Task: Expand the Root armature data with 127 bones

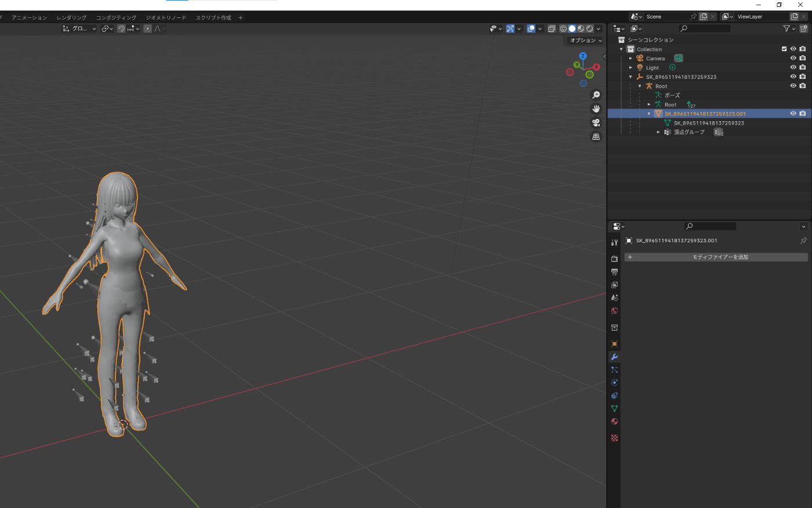Action: click(x=650, y=105)
